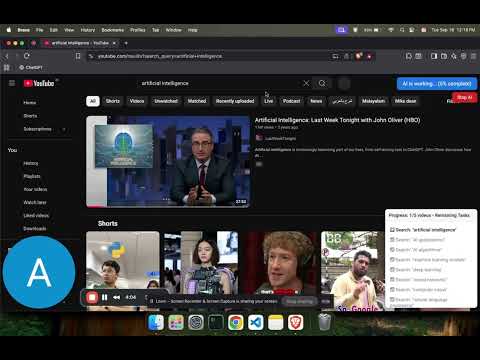
Task: Open the John Oliver video title link
Action: (337, 120)
